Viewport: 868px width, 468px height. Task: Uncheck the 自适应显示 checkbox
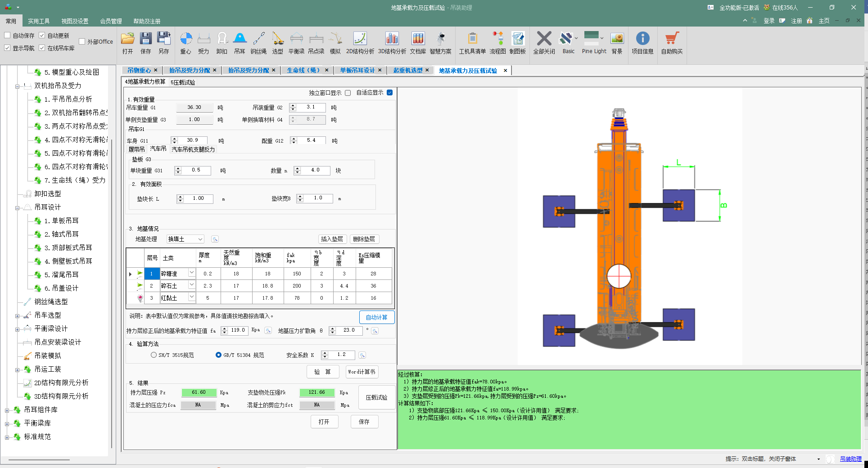click(x=389, y=93)
